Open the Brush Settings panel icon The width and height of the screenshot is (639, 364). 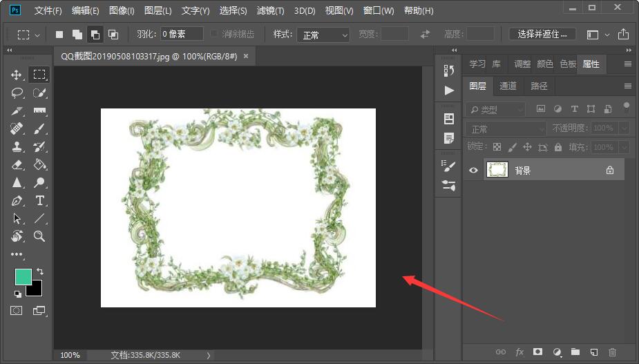coord(449,166)
